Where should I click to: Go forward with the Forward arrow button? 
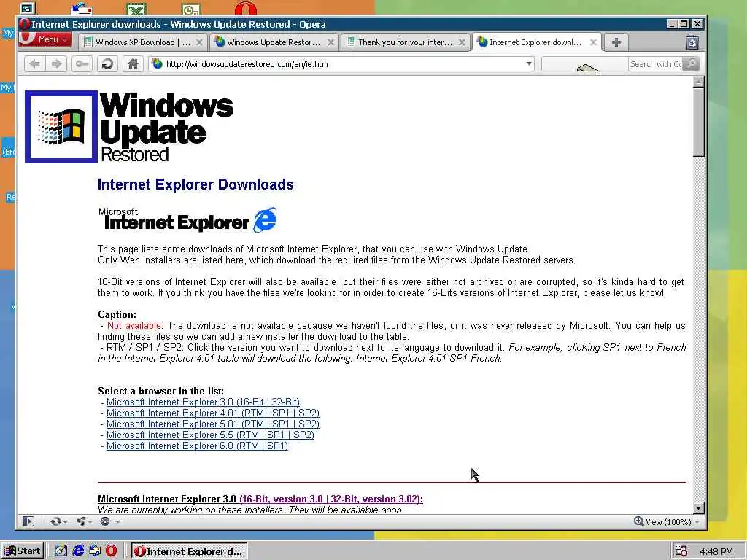57,64
